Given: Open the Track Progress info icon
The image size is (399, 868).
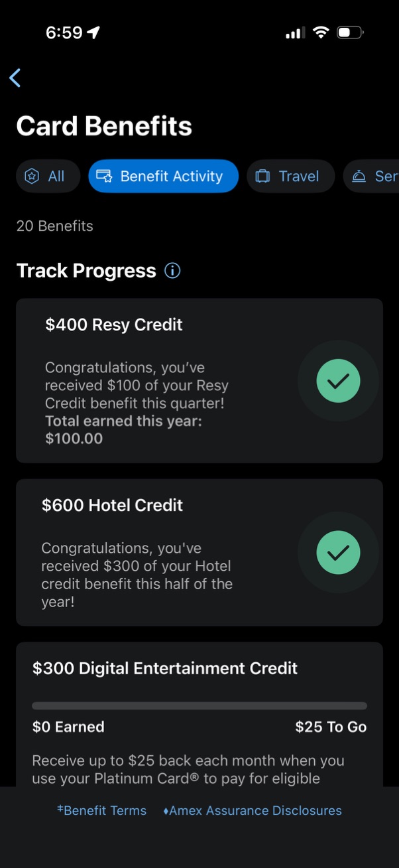Looking at the screenshot, I should pos(172,271).
